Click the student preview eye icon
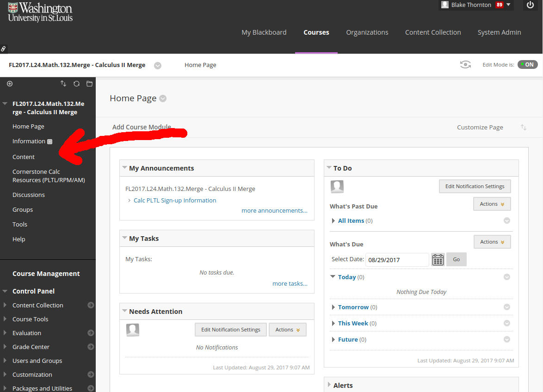This screenshot has height=392, width=543. click(465, 65)
